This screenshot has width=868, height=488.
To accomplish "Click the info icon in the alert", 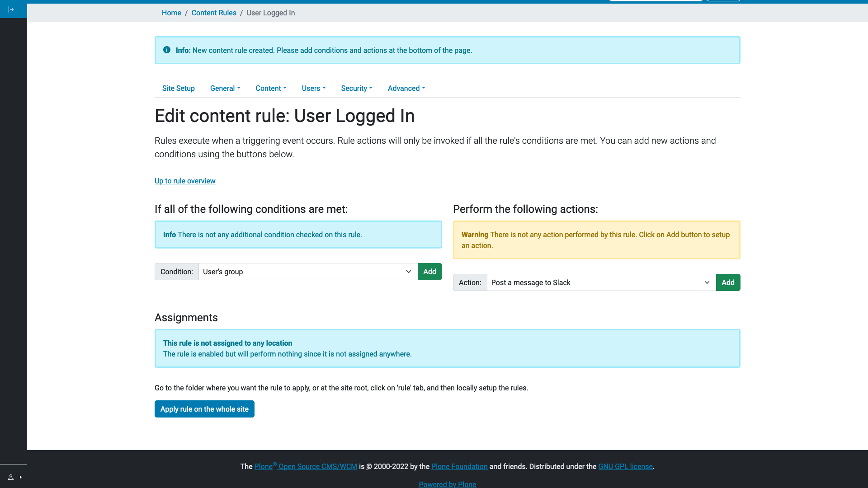I will (167, 50).
